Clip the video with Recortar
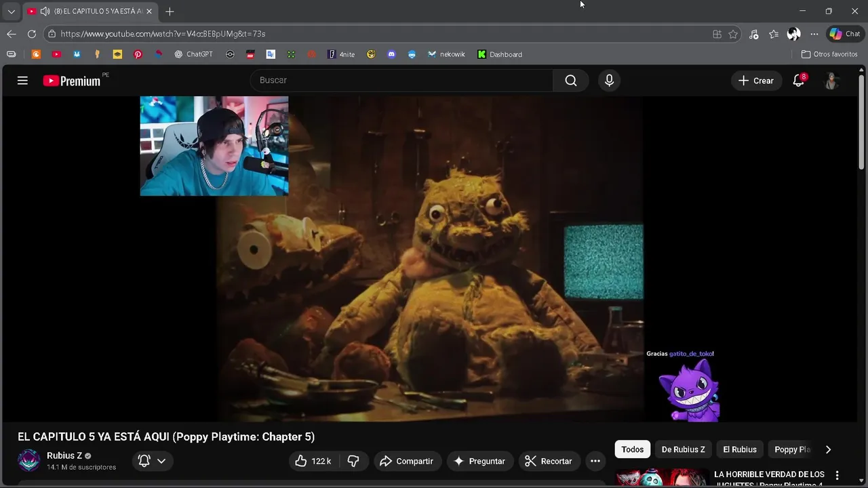The width and height of the screenshot is (868, 488). tap(549, 461)
